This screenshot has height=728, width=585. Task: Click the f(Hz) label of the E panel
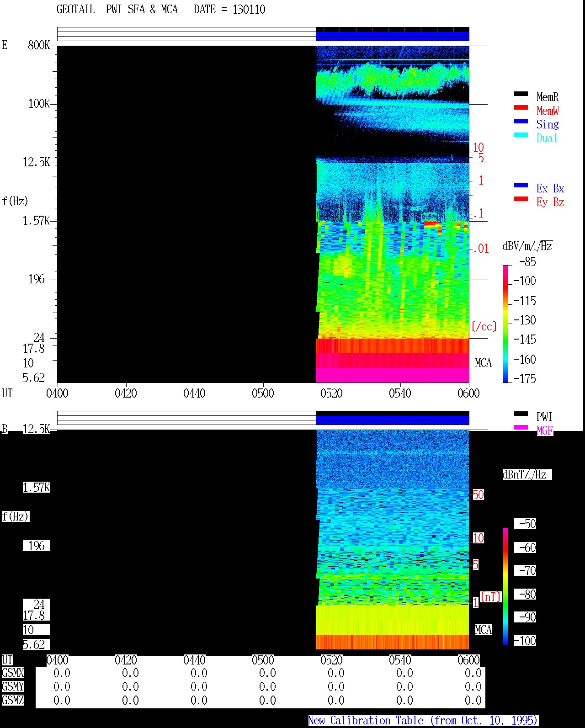pyautogui.click(x=15, y=201)
